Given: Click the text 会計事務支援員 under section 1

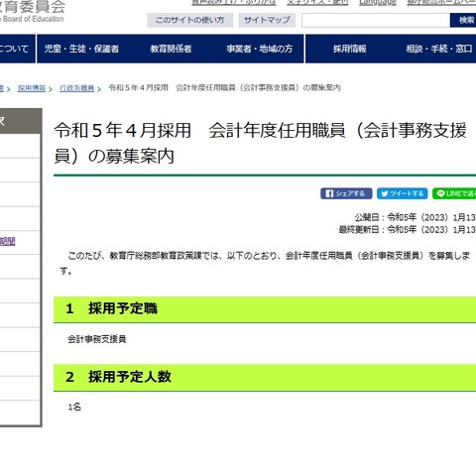Looking at the screenshot, I should [97, 339].
